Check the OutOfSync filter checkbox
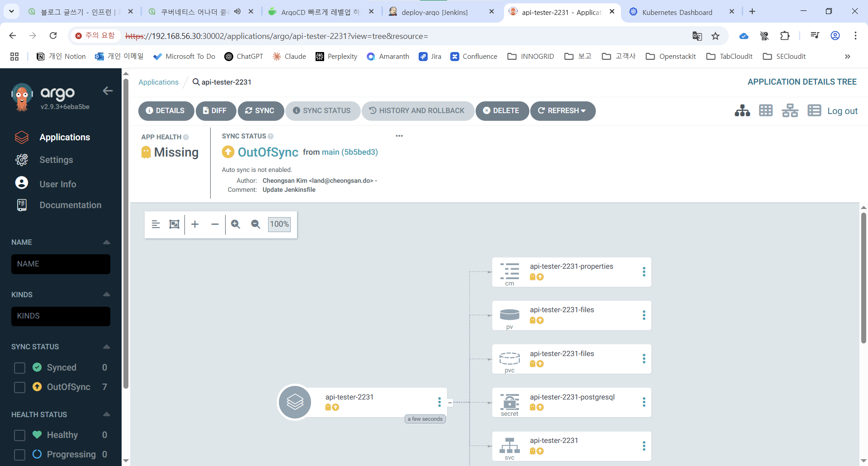Image resolution: width=868 pixels, height=466 pixels. 19,387
